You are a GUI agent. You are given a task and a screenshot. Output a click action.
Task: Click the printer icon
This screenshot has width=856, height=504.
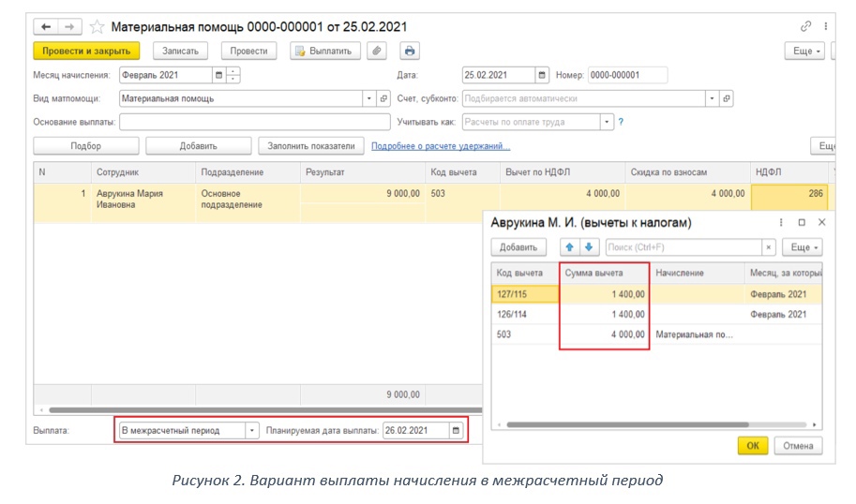(x=410, y=51)
